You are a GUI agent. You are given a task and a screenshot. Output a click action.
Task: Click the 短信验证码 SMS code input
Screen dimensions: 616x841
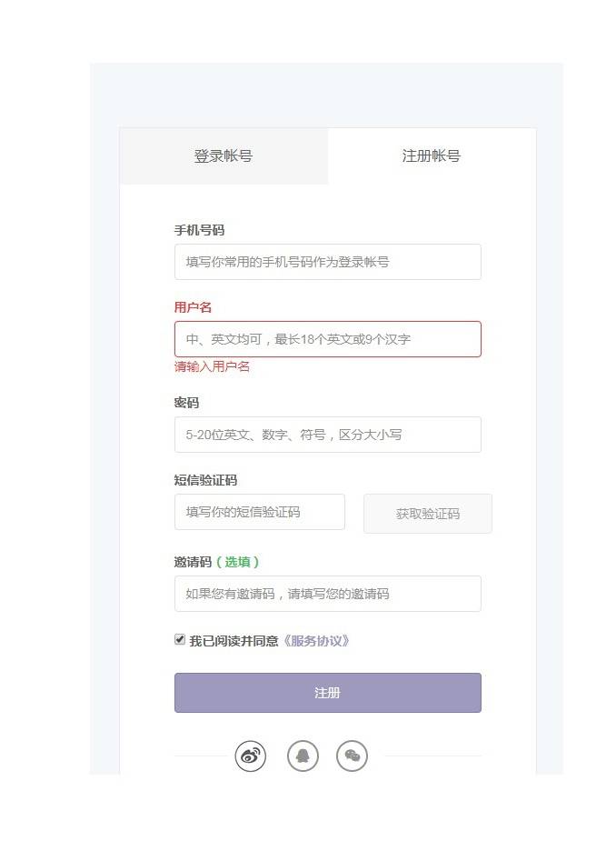260,512
